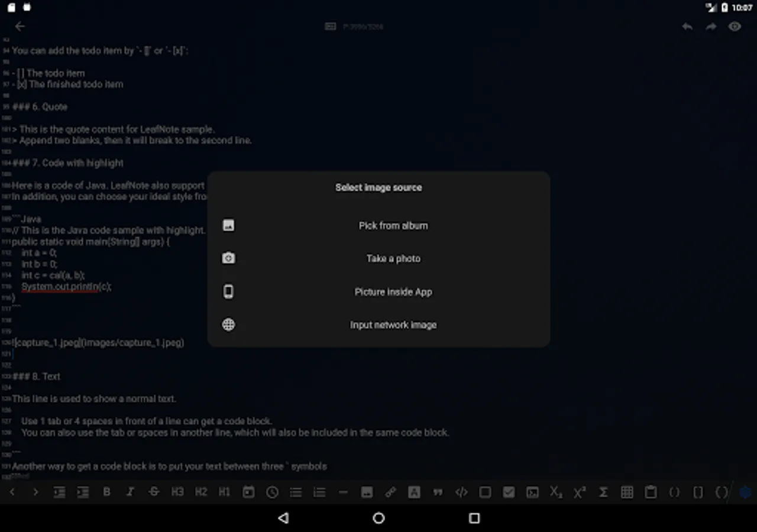757x532 pixels.
Task: Click the indent toolbar icon
Action: (x=83, y=492)
